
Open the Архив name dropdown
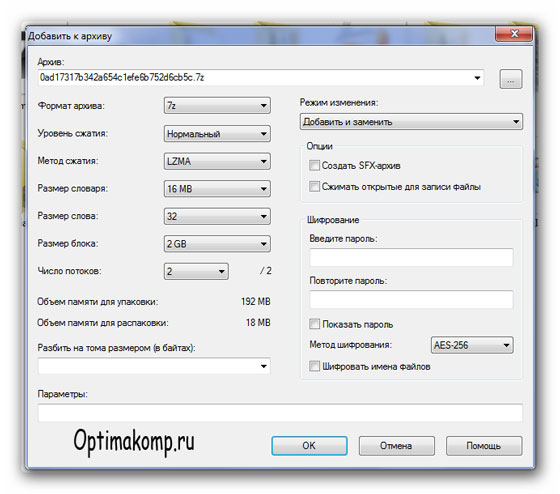click(x=477, y=78)
